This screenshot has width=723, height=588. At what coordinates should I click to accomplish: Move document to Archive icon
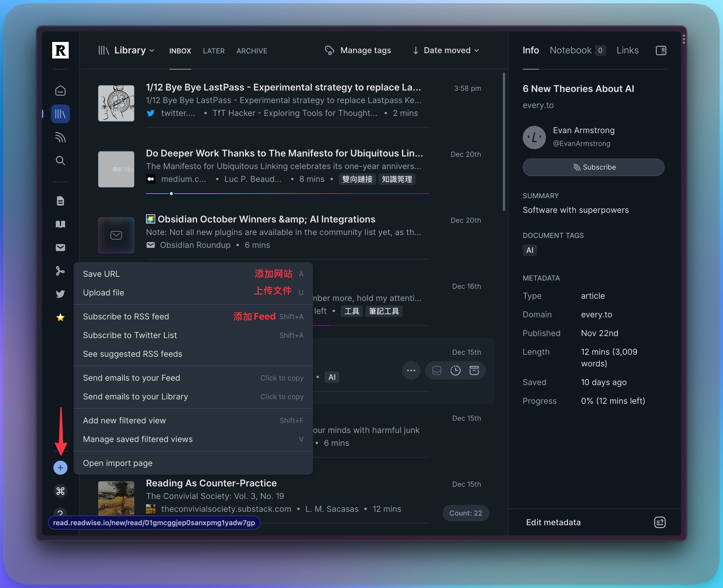(x=474, y=370)
